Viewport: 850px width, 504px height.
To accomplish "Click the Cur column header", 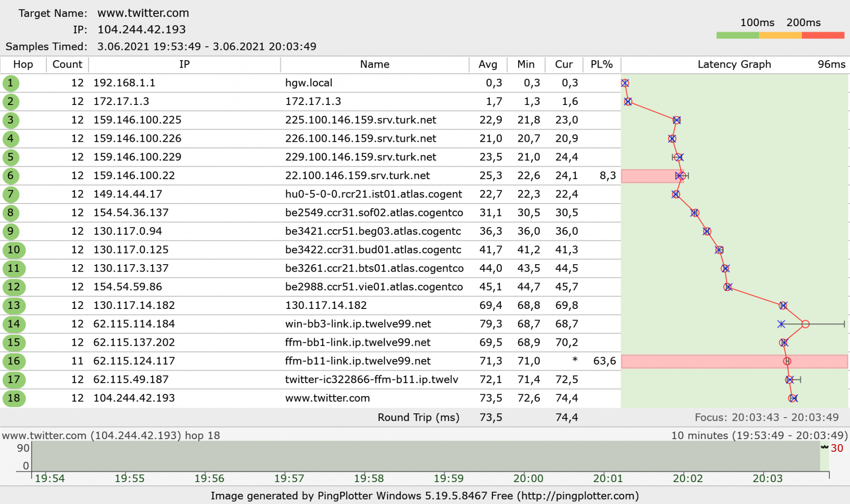I will [564, 64].
